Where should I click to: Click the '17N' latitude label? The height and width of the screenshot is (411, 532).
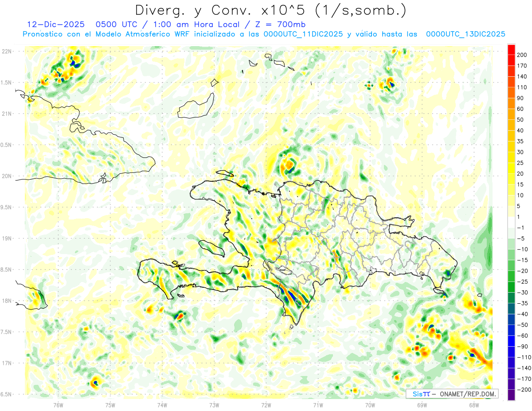click(7, 363)
